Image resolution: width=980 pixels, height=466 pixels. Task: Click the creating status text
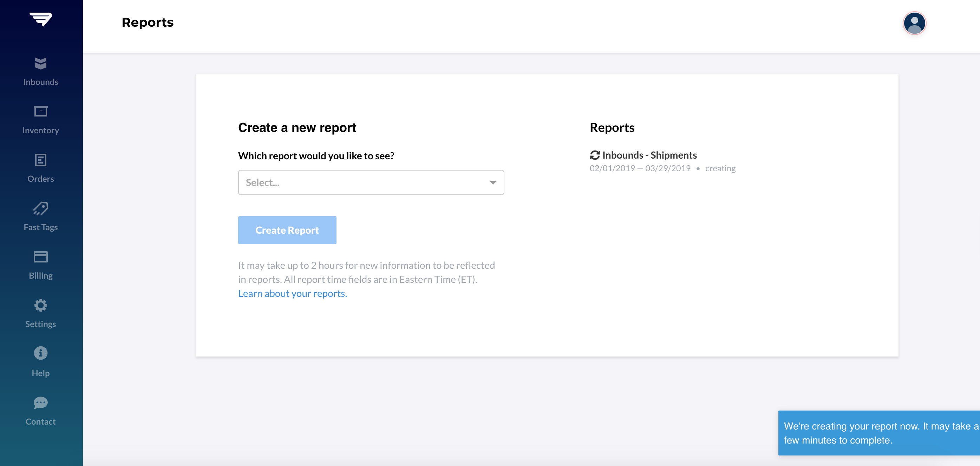click(x=720, y=168)
